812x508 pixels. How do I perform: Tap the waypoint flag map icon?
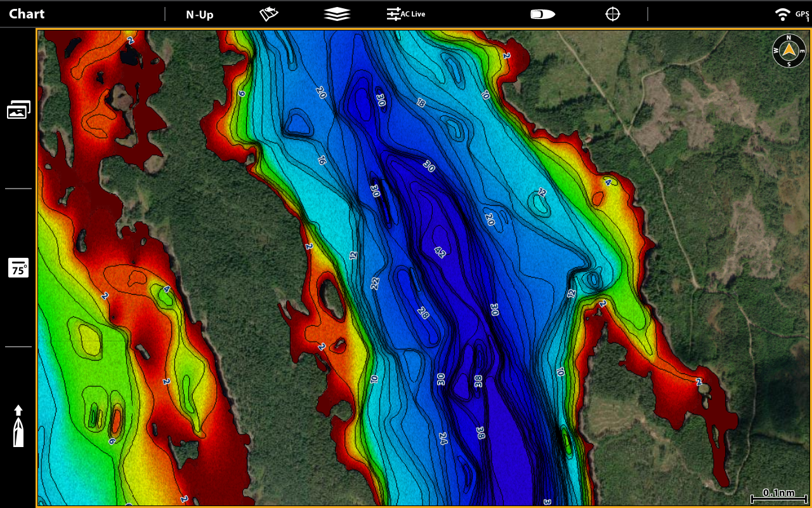pos(269,14)
